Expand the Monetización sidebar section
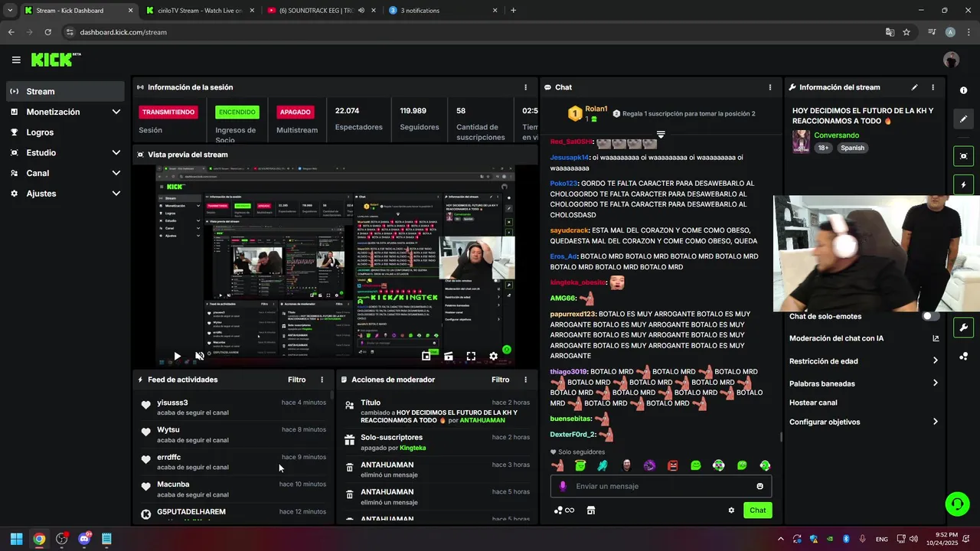980x551 pixels. coord(116,112)
